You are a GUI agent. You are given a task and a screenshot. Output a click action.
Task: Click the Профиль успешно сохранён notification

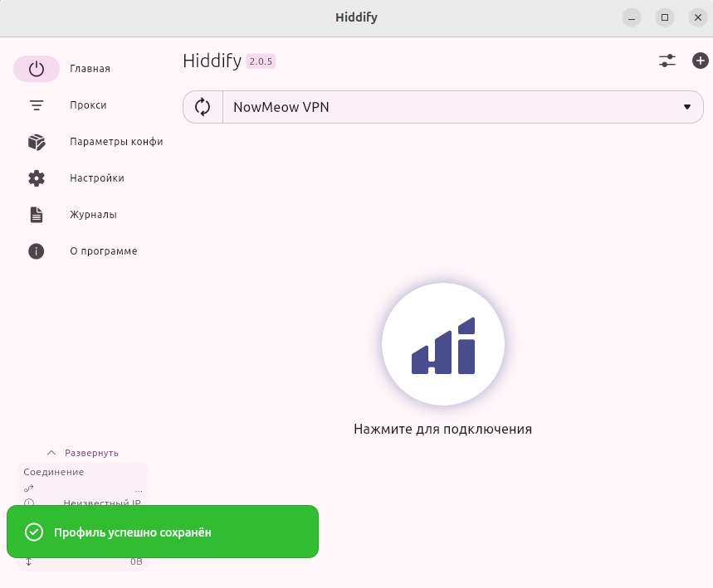point(162,532)
